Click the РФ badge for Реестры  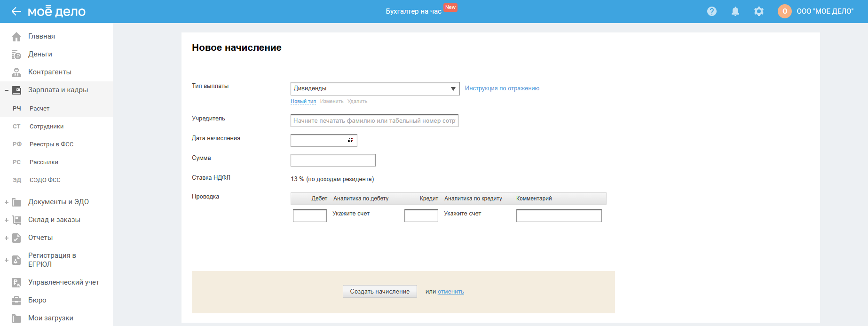[x=17, y=144]
